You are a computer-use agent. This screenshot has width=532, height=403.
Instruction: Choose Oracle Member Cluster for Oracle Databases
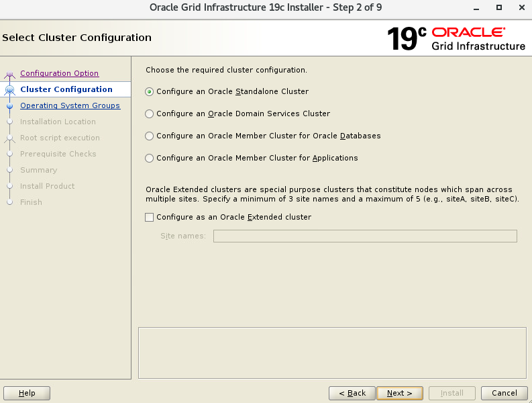[x=150, y=136]
